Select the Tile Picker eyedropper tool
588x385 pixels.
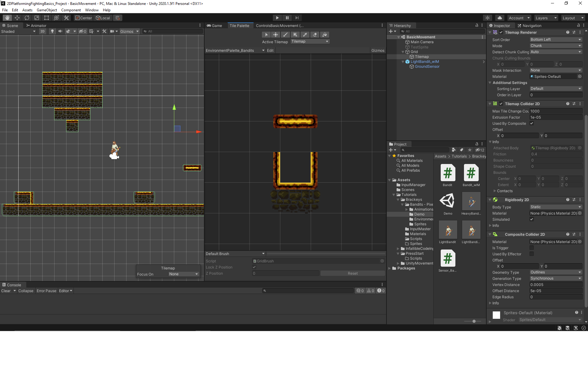pos(305,35)
